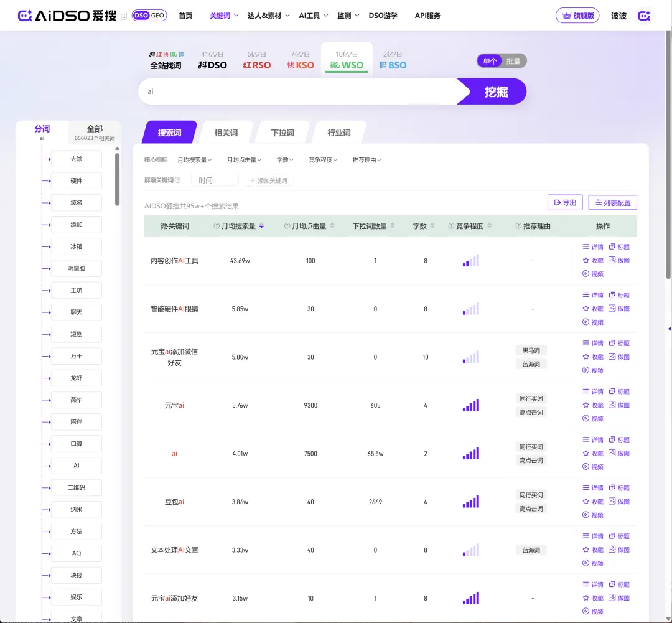Click 做图 image icon for 内容创作AI工具 row
Screen dimensions: 672x623
click(x=612, y=260)
